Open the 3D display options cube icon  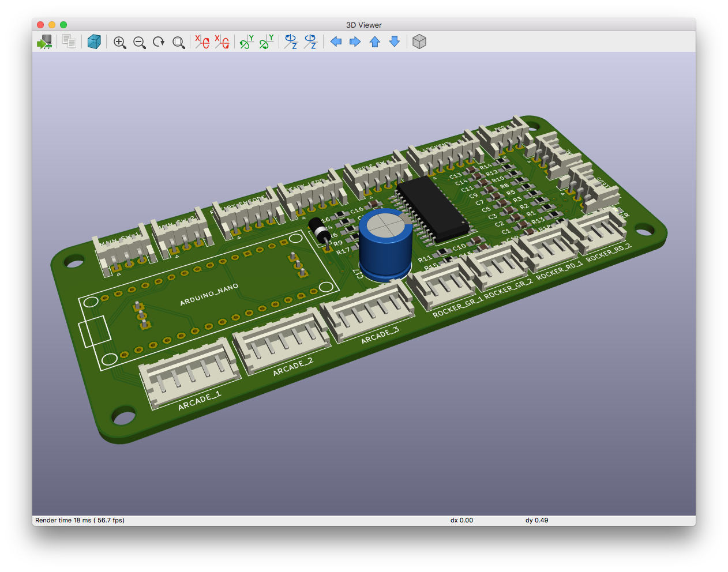point(94,42)
